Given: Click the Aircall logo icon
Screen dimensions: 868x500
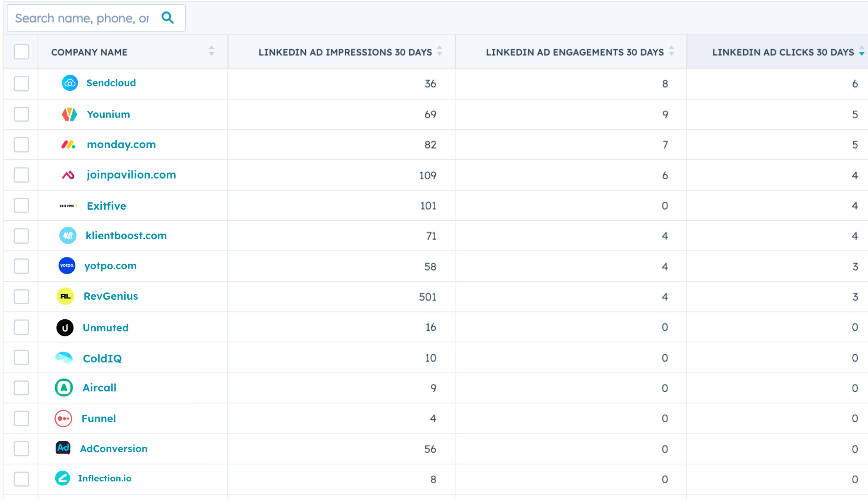Looking at the screenshot, I should 64,388.
